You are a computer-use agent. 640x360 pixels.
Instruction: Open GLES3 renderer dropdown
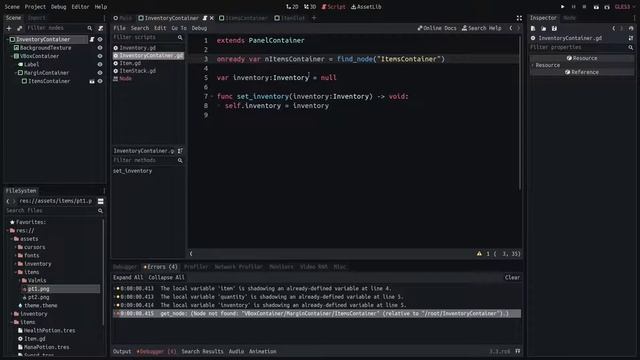click(x=624, y=7)
